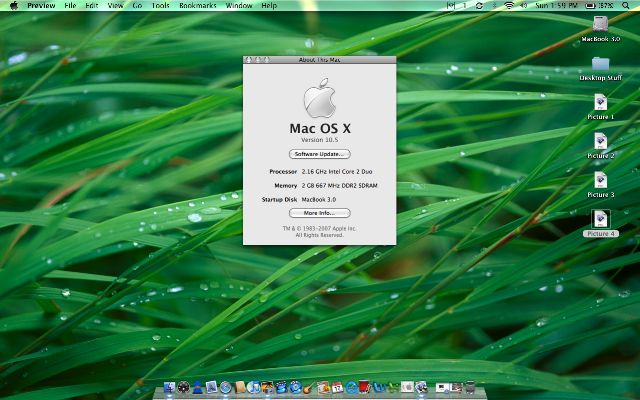
Task: Open iPhoto from the Dock
Action: (267, 387)
